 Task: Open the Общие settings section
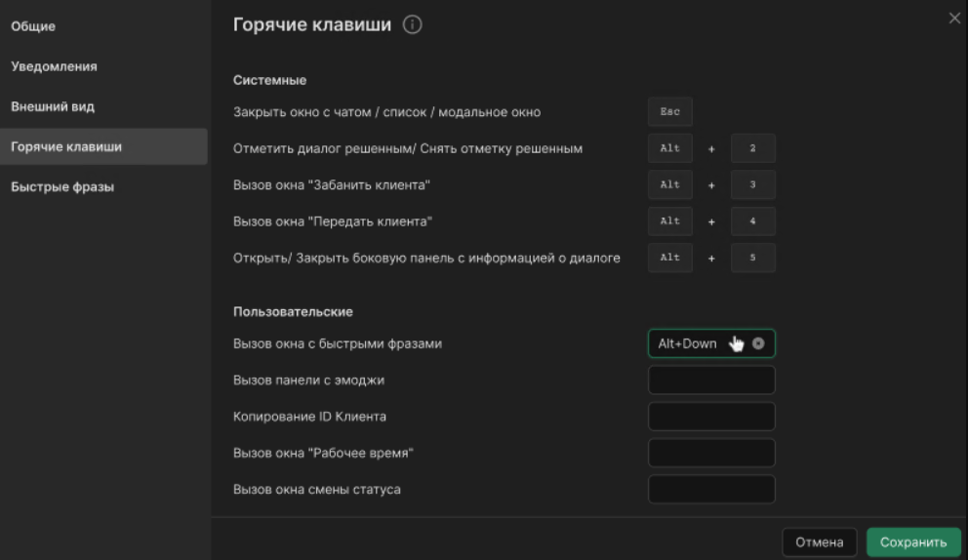[x=33, y=26]
